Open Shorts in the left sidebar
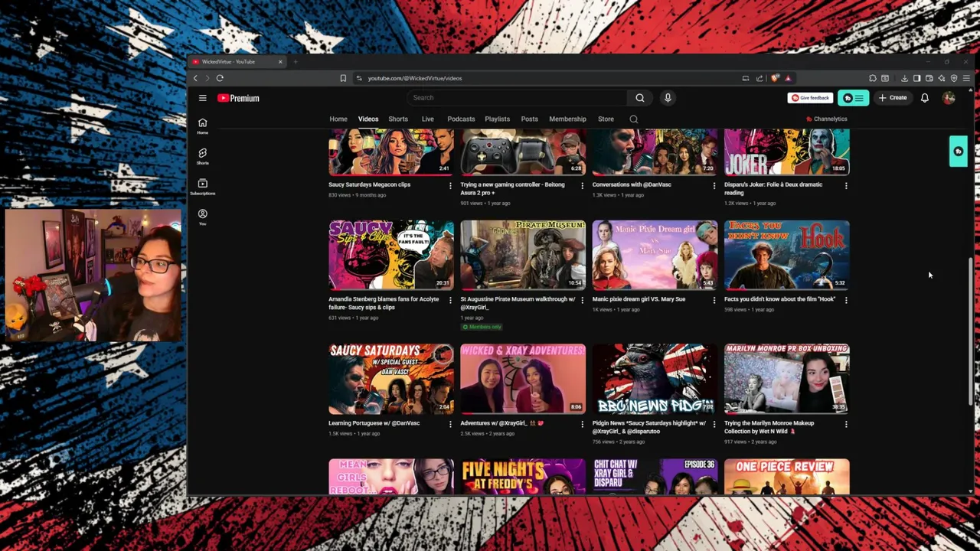Image resolution: width=980 pixels, height=551 pixels. (x=202, y=156)
